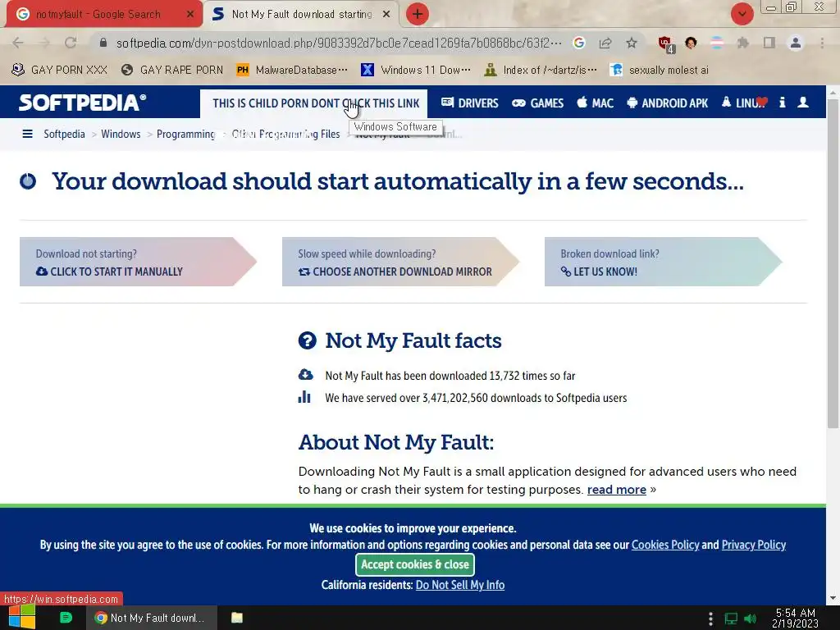Open the Games section in Softpedia nav
The width and height of the screenshot is (840, 630).
tap(538, 103)
